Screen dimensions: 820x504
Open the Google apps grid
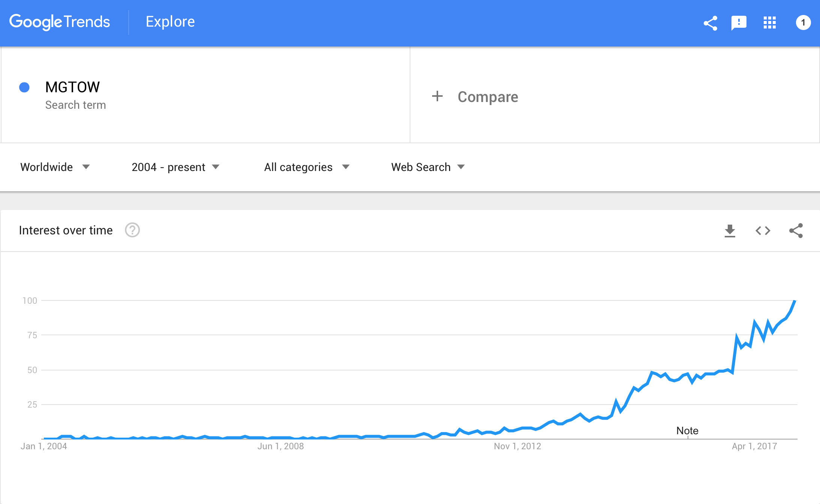coord(769,23)
